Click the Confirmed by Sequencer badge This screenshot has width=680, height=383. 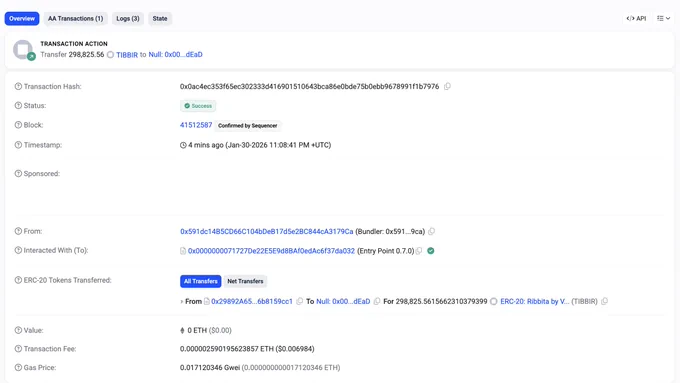pos(248,125)
